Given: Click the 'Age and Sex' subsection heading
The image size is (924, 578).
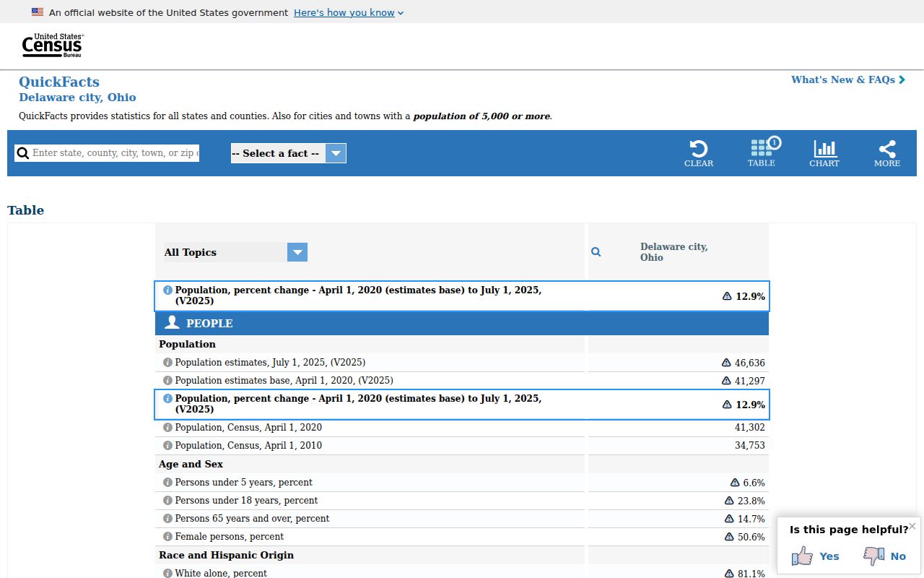Looking at the screenshot, I should click(x=191, y=464).
